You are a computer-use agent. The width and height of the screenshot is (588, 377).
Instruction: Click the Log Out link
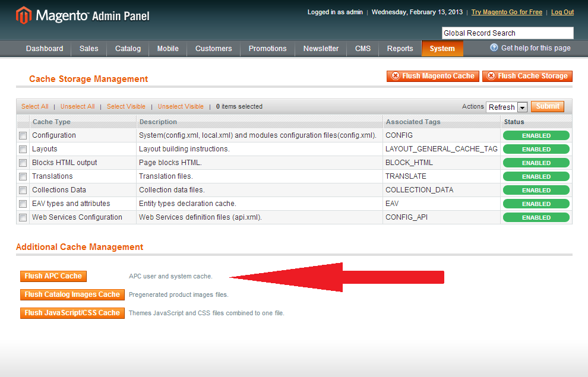point(562,12)
